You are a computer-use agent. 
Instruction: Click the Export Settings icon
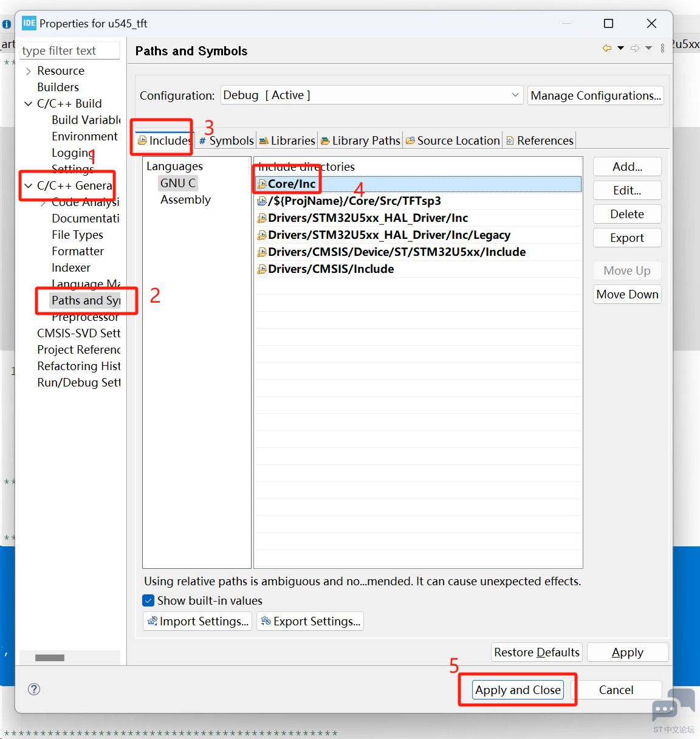(266, 621)
